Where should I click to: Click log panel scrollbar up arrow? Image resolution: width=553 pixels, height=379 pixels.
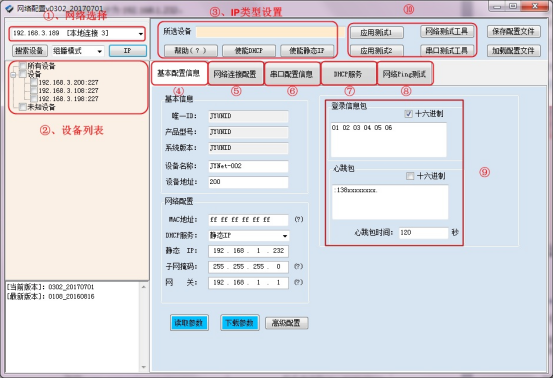[x=144, y=287]
